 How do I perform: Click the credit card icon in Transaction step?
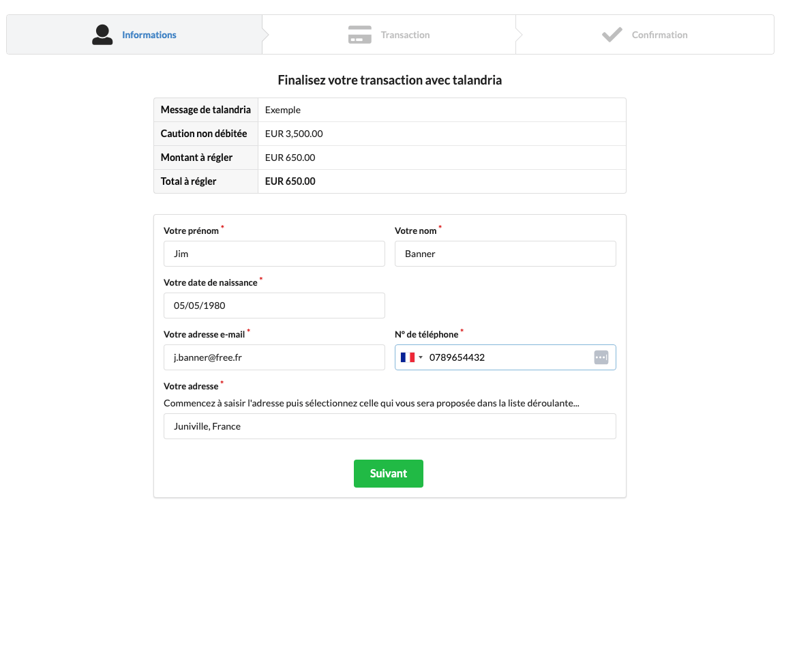pos(359,35)
